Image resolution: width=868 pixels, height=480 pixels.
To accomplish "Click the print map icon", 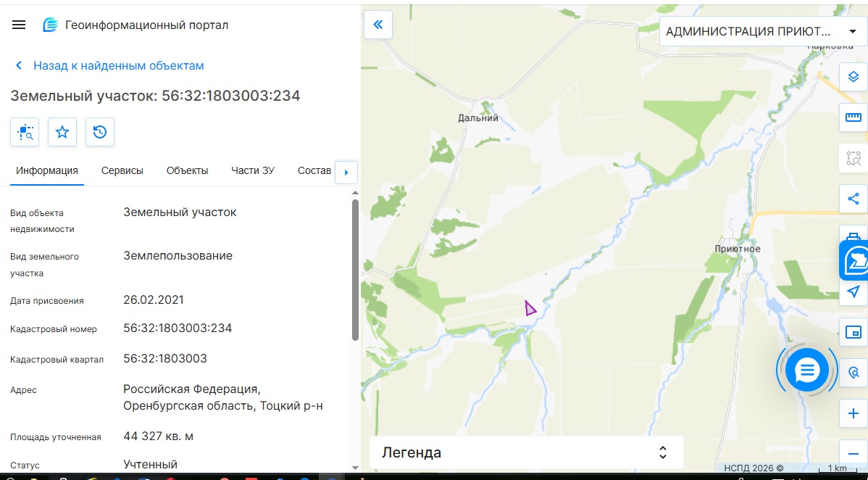I will (854, 235).
